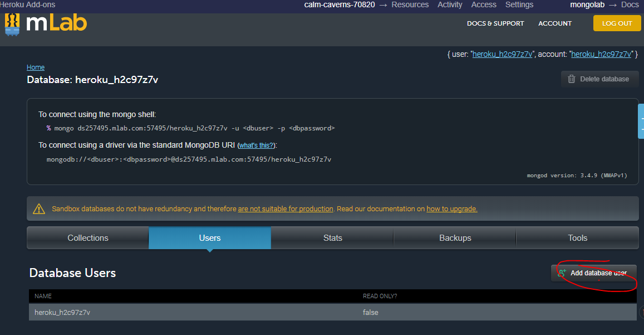Open the Collections tab

click(x=87, y=238)
